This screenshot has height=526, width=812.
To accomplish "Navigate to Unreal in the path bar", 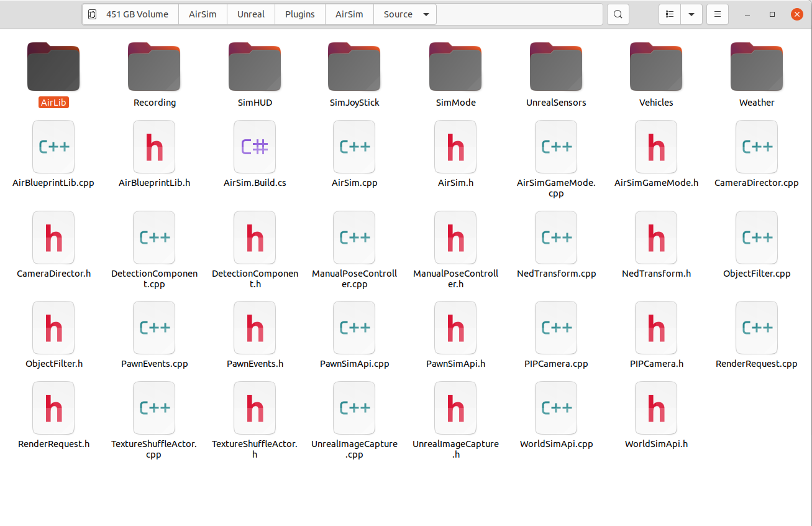I will [x=251, y=14].
